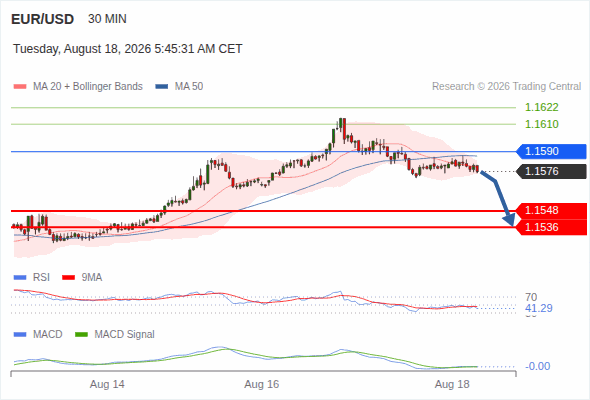This screenshot has width=590, height=400.
Task: Click the 1.1610 green resistance label
Action: click(x=541, y=124)
